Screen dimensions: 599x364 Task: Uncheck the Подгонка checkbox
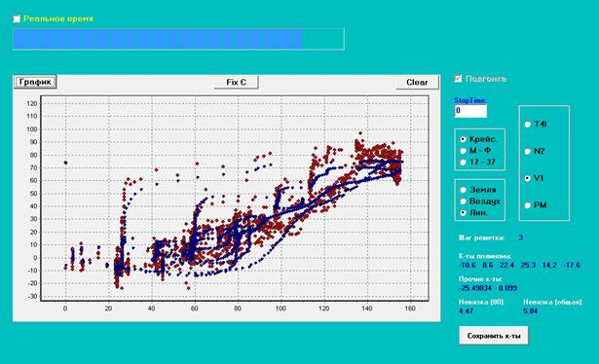click(458, 79)
